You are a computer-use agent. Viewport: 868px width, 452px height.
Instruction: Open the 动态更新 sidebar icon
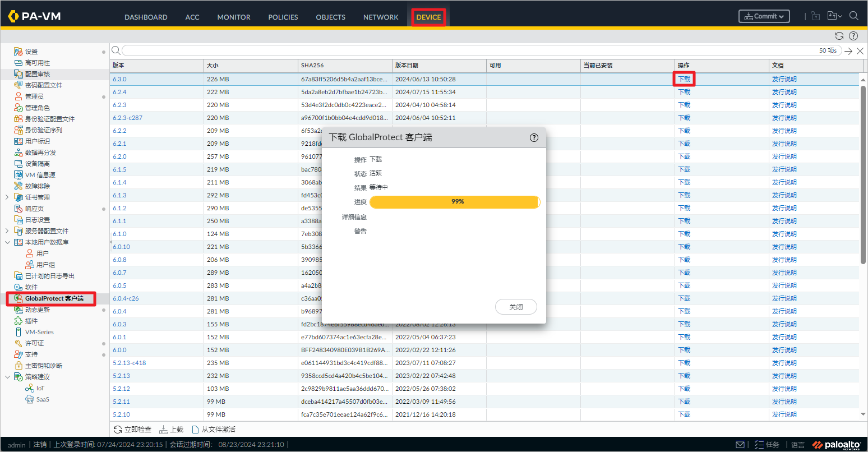[19, 310]
